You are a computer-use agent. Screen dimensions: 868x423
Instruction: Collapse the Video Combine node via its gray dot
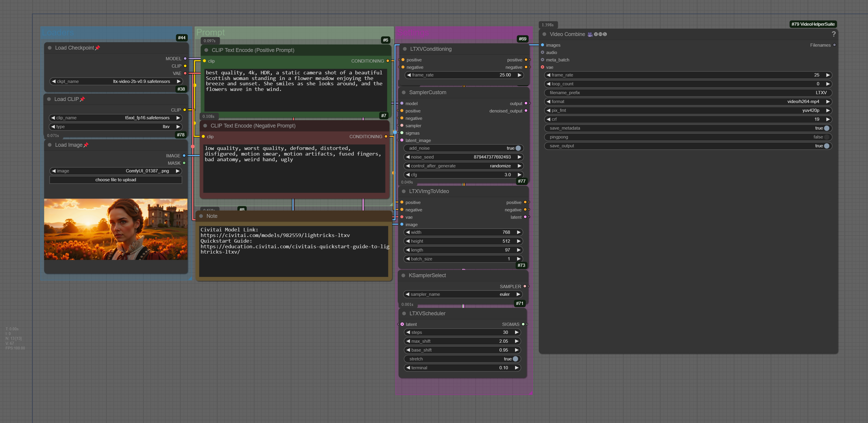point(544,34)
